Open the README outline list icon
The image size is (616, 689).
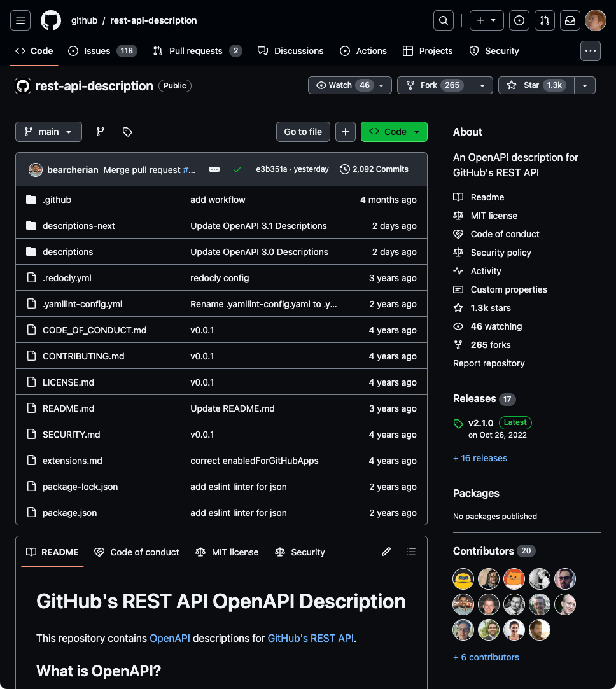[411, 552]
